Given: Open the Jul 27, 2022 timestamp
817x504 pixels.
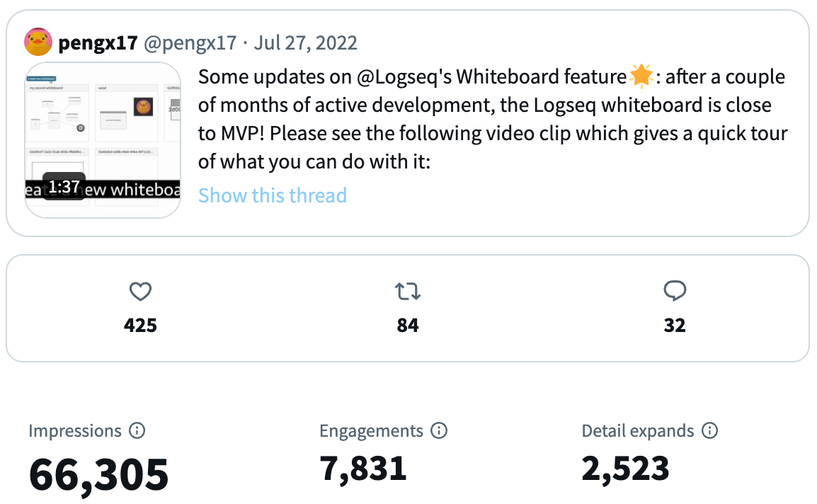Looking at the screenshot, I should click(x=305, y=42).
